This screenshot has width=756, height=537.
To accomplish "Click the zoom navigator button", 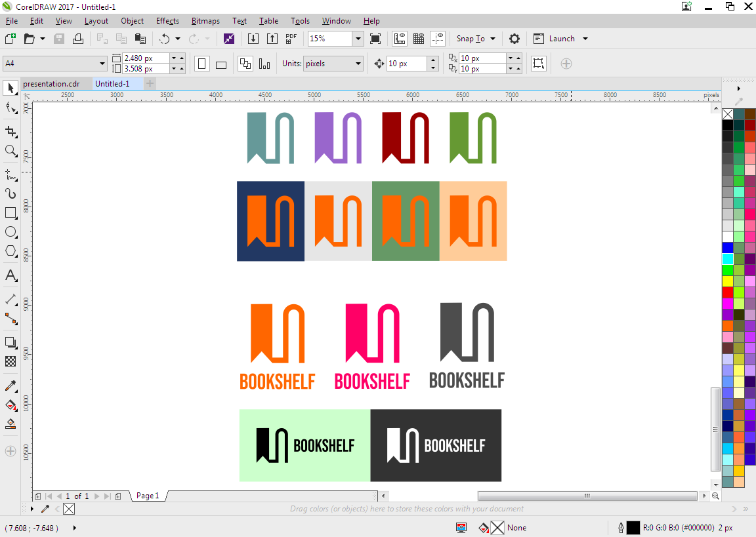I will click(x=715, y=496).
